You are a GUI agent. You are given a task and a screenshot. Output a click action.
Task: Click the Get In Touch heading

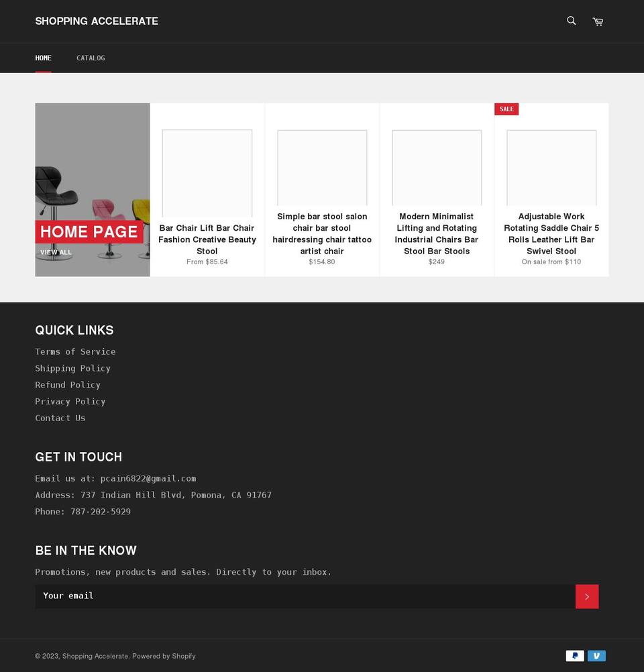click(x=78, y=457)
